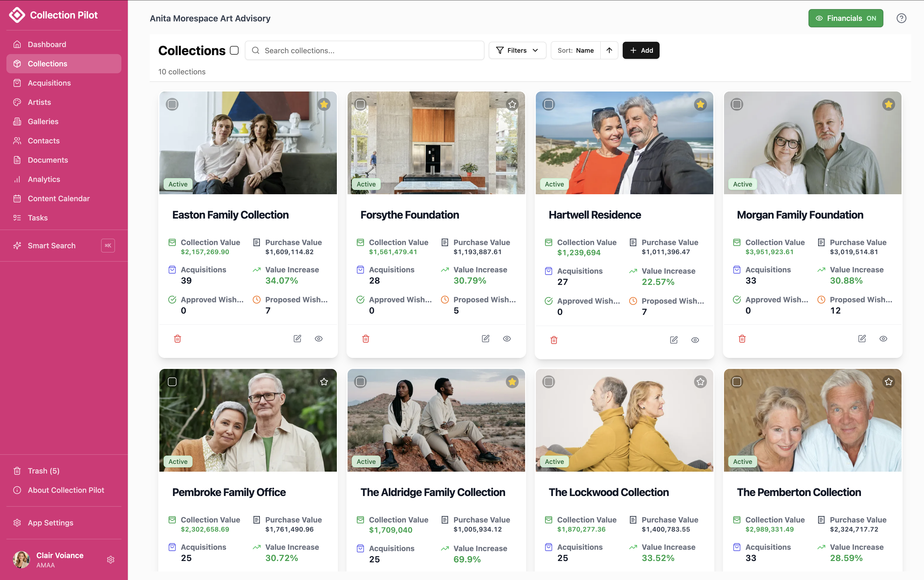Open Acquisitions from the sidebar
This screenshot has height=580, width=924.
pyautogui.click(x=64, y=83)
